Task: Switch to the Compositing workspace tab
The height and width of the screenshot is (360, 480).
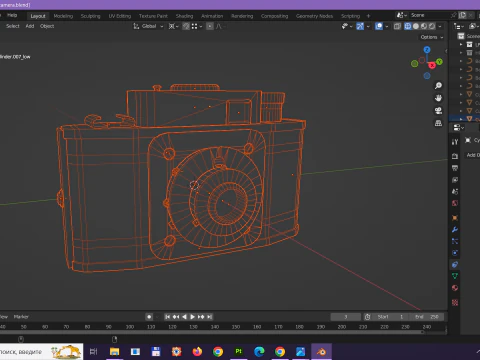Action: [274, 16]
